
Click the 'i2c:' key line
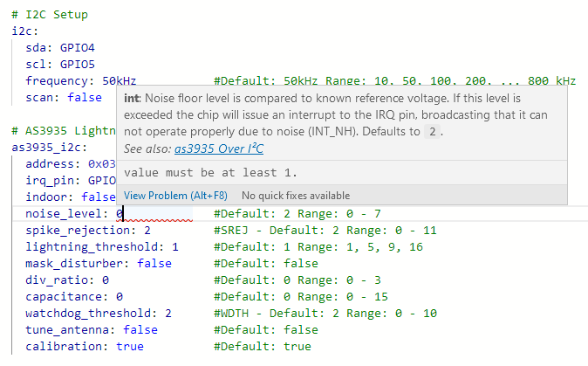(25, 31)
